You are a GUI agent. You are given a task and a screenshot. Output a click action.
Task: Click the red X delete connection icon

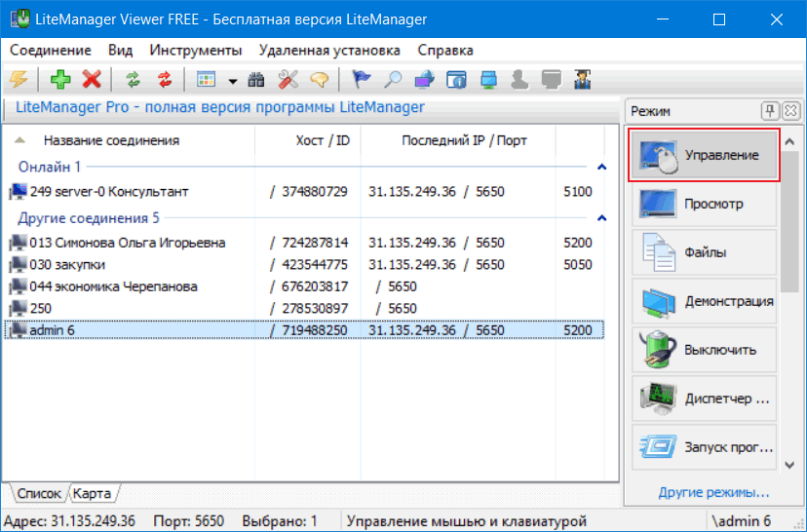pyautogui.click(x=93, y=80)
